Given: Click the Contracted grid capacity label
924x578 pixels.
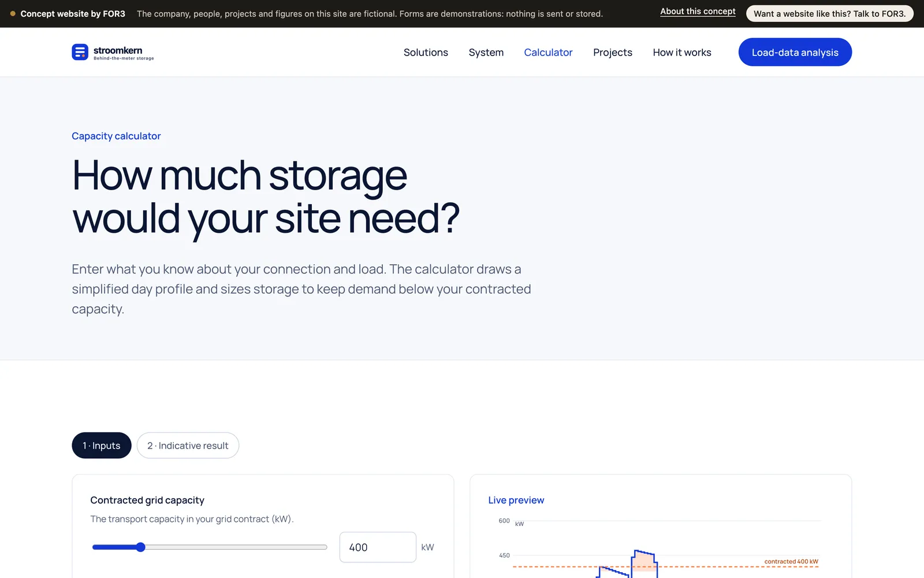Looking at the screenshot, I should 147,501.
